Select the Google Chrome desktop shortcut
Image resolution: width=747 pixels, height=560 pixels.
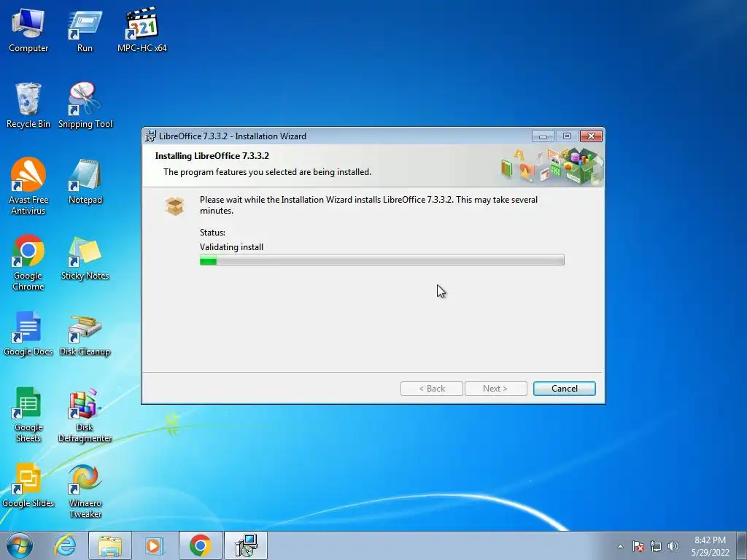click(28, 262)
